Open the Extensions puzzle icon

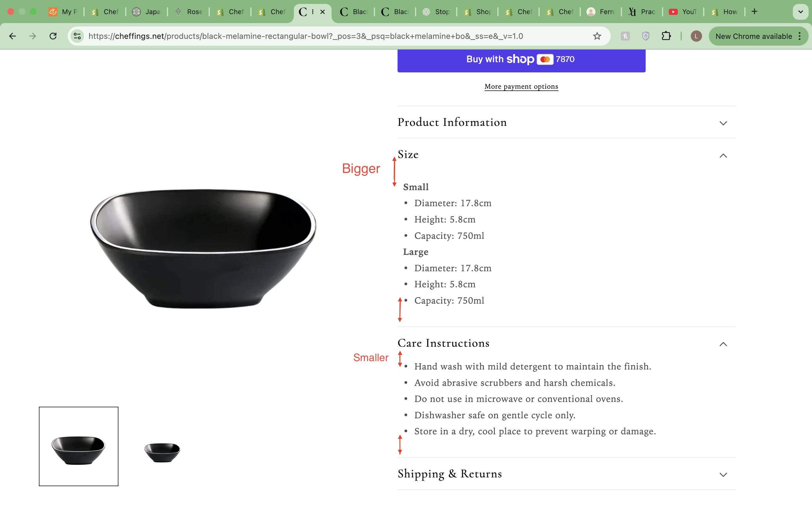click(x=666, y=36)
